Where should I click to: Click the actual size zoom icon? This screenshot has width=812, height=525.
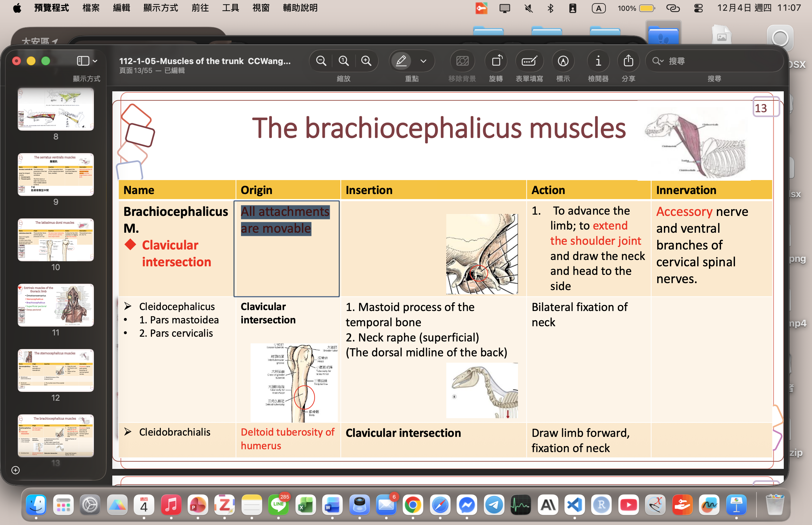(344, 61)
